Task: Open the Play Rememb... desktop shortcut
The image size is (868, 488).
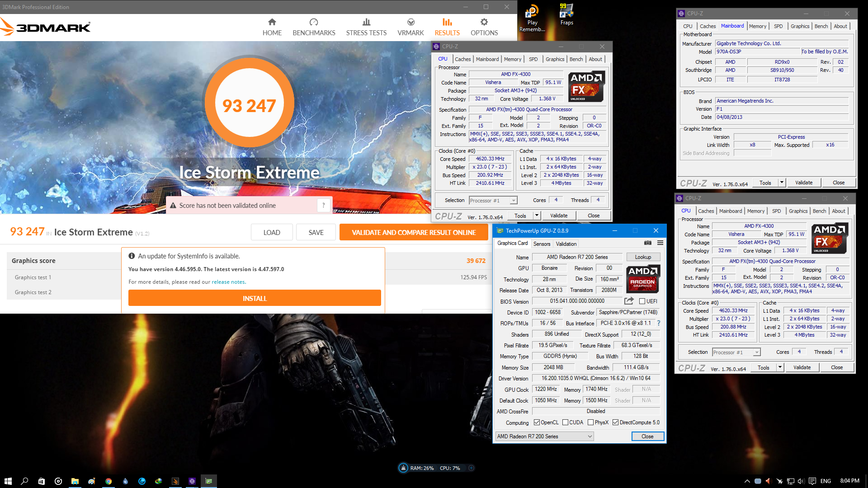Action: [x=532, y=18]
